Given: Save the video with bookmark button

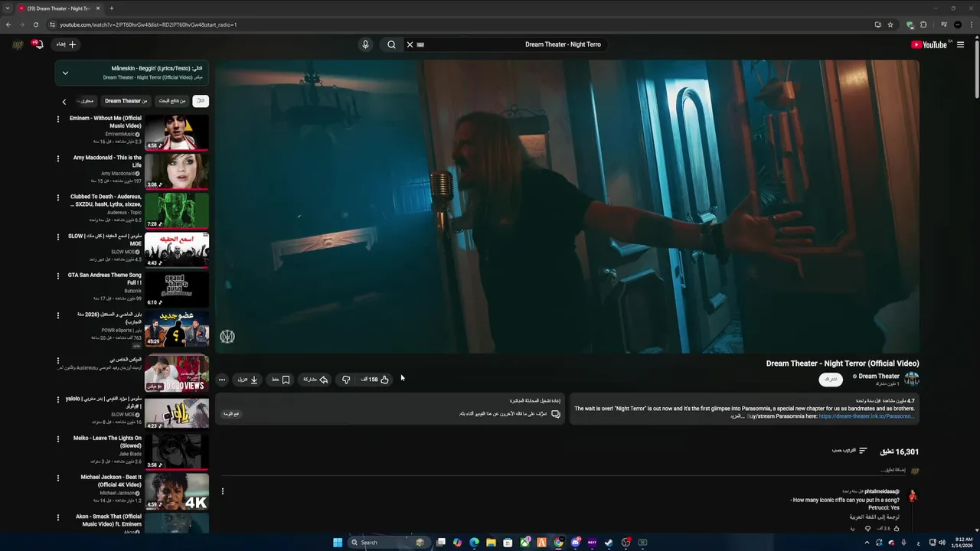Looking at the screenshot, I should click(x=280, y=380).
